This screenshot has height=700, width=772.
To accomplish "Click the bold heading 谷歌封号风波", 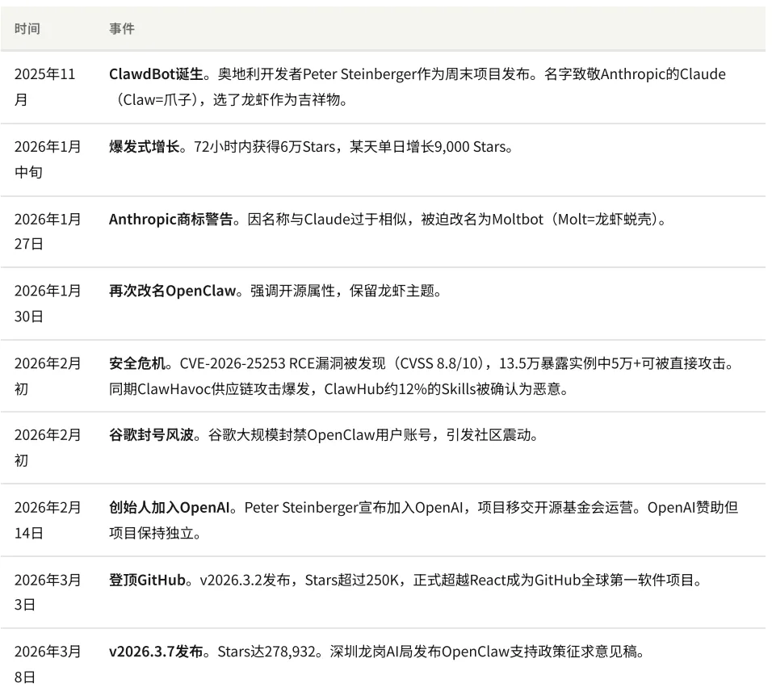I will tap(151, 435).
